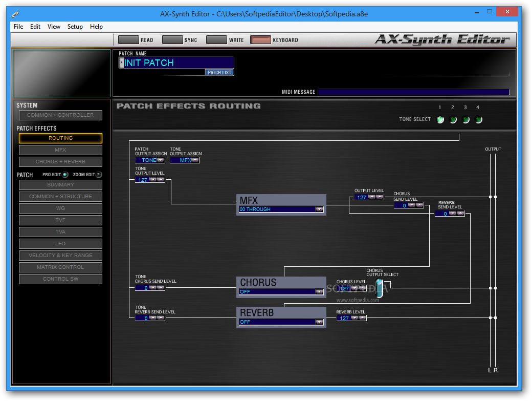The width and height of the screenshot is (532, 401).
Task: Open the PATCH LIST
Action: (219, 72)
